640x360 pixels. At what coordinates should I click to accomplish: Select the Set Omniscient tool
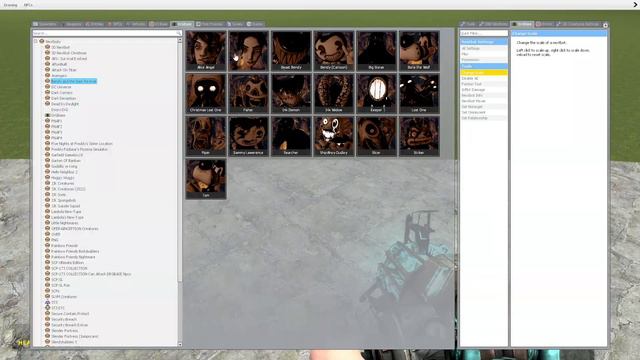coord(484,112)
